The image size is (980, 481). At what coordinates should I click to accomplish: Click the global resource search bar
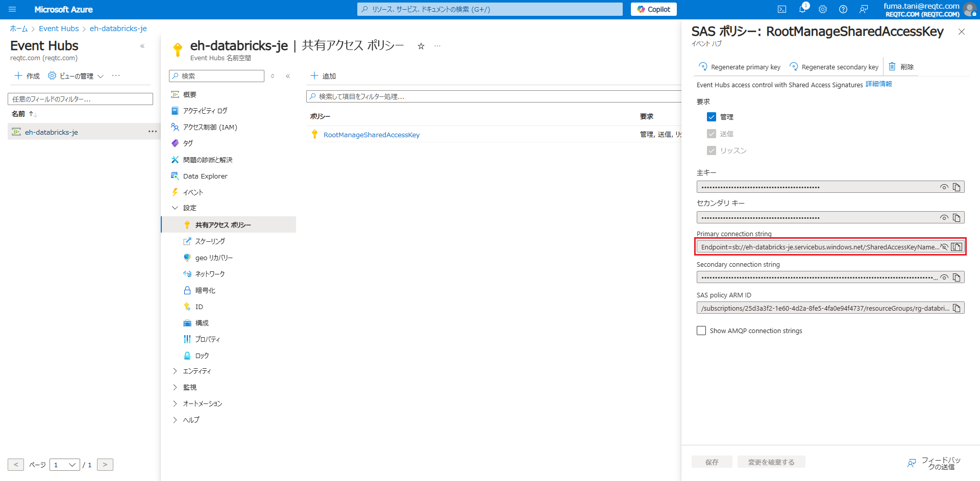489,9
